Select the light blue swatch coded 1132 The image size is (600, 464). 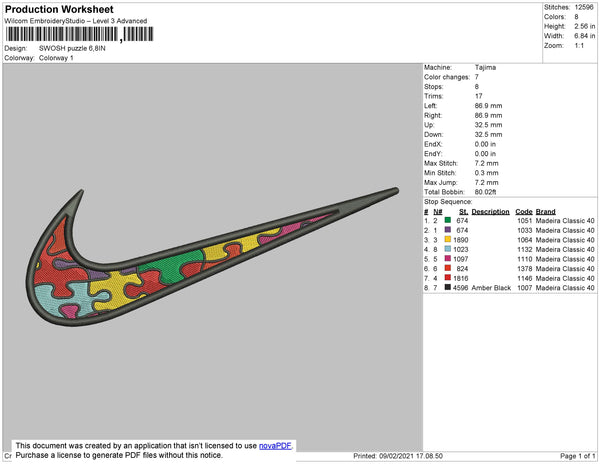[447, 249]
